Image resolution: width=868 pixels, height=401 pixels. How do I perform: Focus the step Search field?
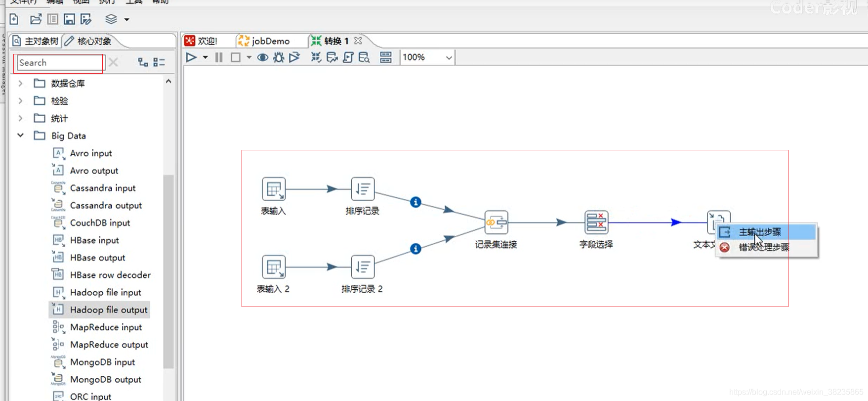[x=60, y=63]
